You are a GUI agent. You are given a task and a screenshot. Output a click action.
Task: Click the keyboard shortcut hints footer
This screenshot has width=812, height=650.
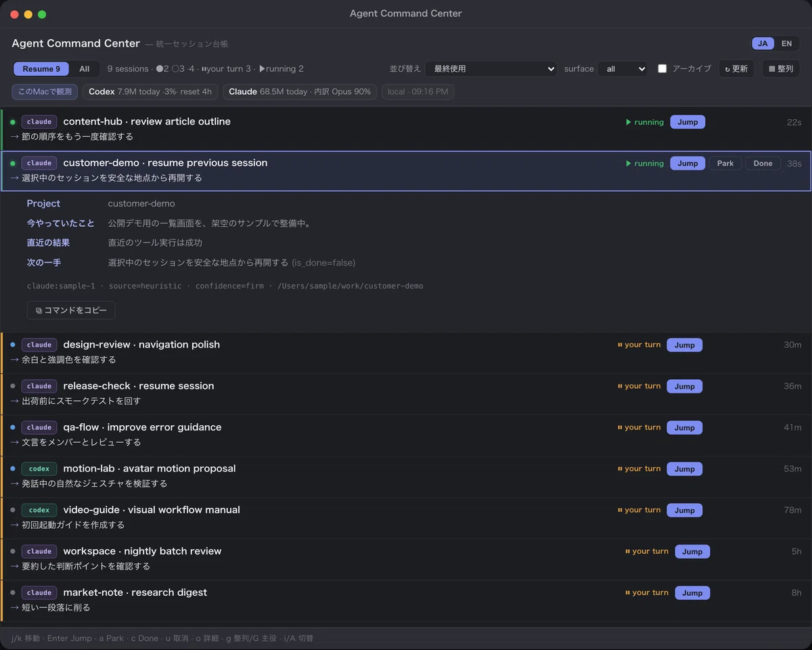162,638
